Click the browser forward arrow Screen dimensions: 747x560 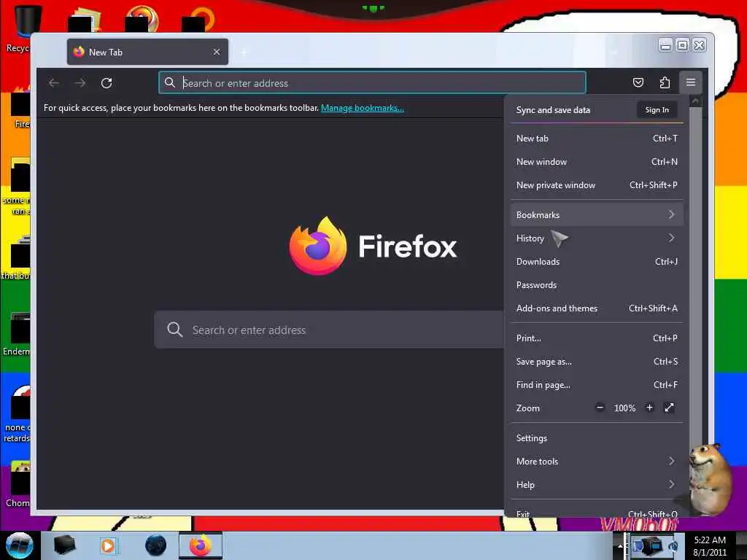[80, 83]
